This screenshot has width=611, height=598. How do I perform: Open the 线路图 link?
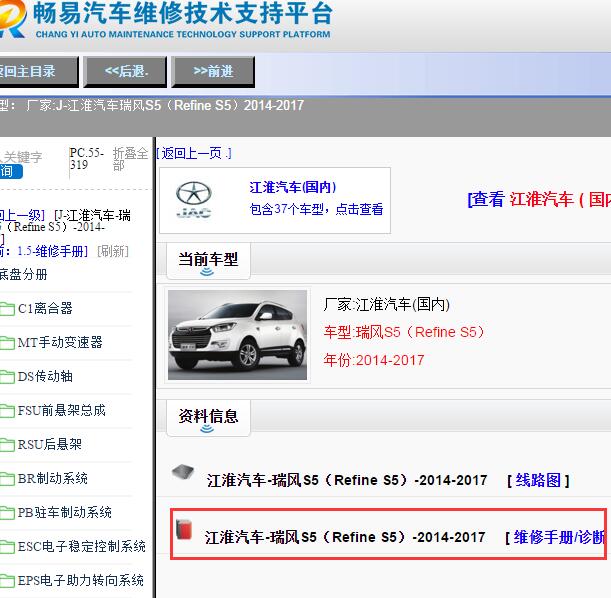coord(538,480)
